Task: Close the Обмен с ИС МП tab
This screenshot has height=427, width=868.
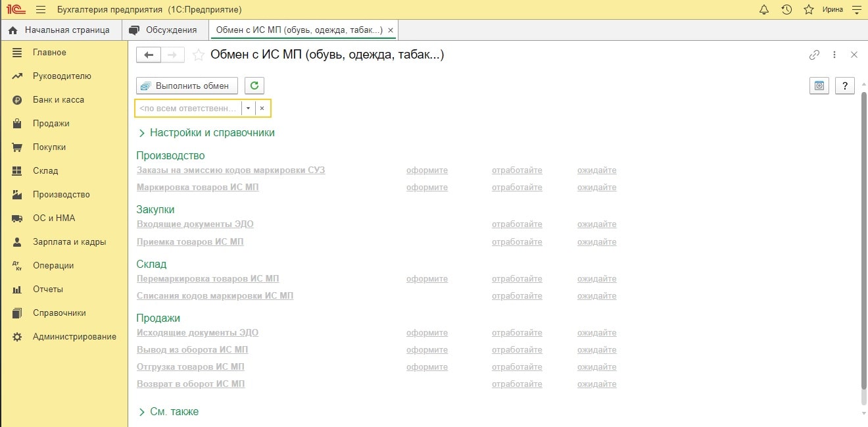Action: [x=391, y=30]
